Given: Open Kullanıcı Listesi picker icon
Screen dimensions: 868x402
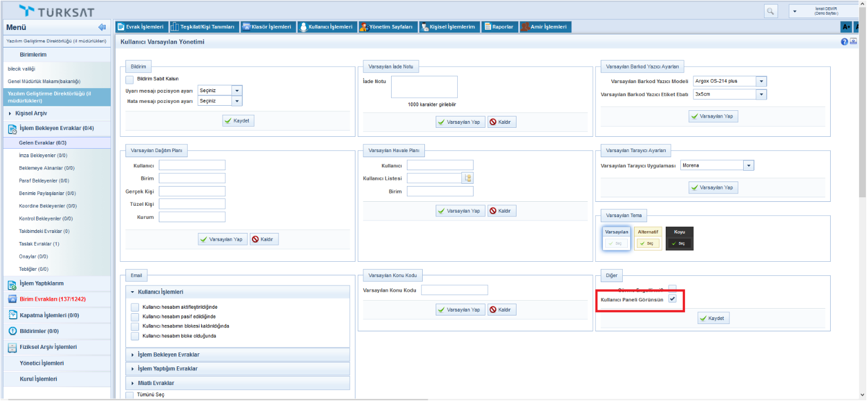Looking at the screenshot, I should pos(467,178).
